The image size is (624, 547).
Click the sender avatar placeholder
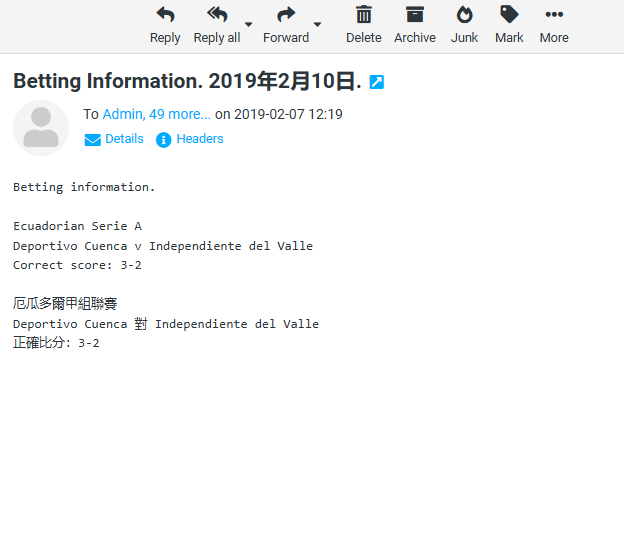[x=41, y=128]
